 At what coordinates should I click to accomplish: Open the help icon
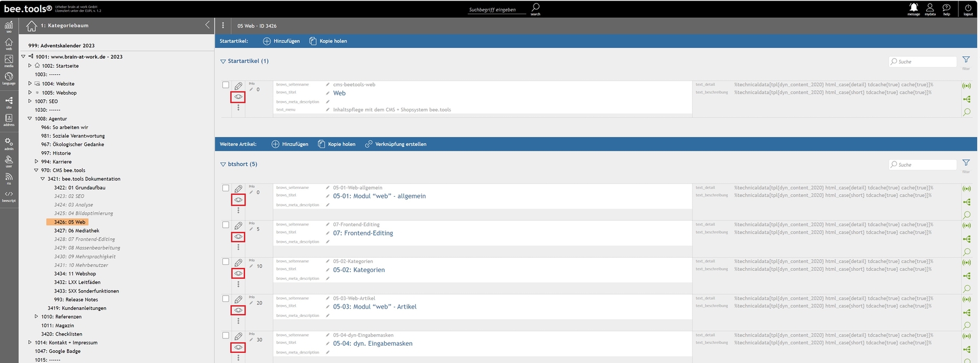(947, 8)
